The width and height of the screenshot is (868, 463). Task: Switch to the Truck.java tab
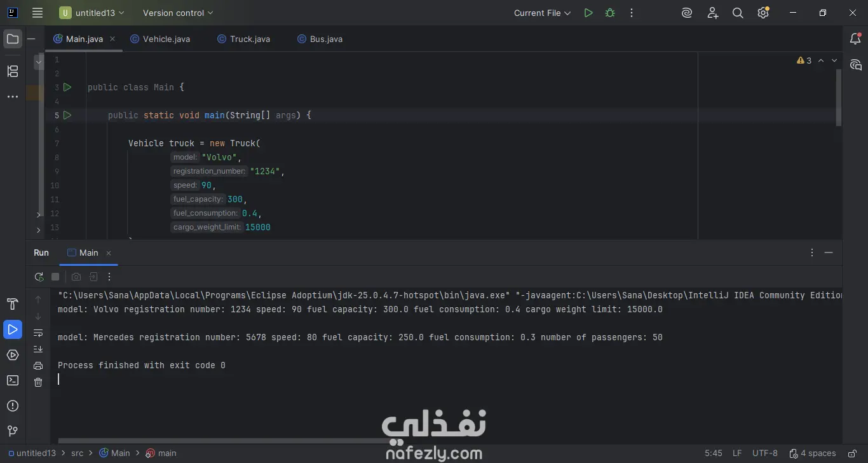tap(244, 39)
